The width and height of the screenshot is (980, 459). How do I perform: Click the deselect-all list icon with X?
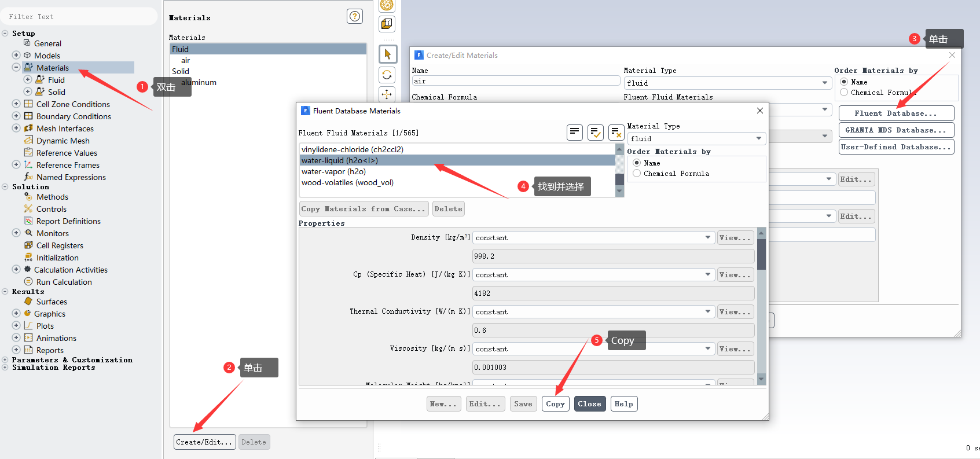(616, 133)
